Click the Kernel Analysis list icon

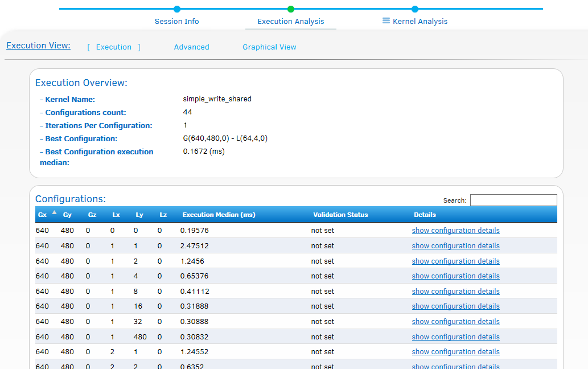click(x=386, y=20)
